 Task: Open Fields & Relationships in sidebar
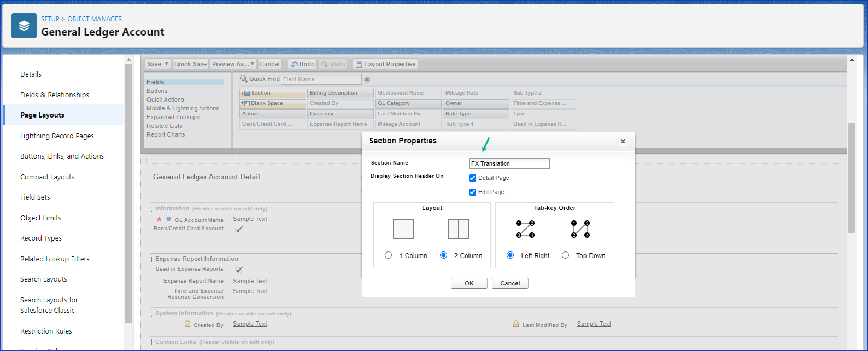point(55,95)
